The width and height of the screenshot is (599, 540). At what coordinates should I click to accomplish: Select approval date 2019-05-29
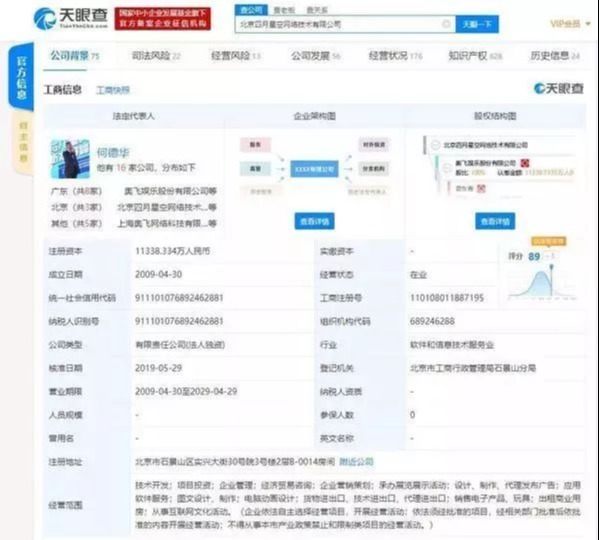point(159,369)
